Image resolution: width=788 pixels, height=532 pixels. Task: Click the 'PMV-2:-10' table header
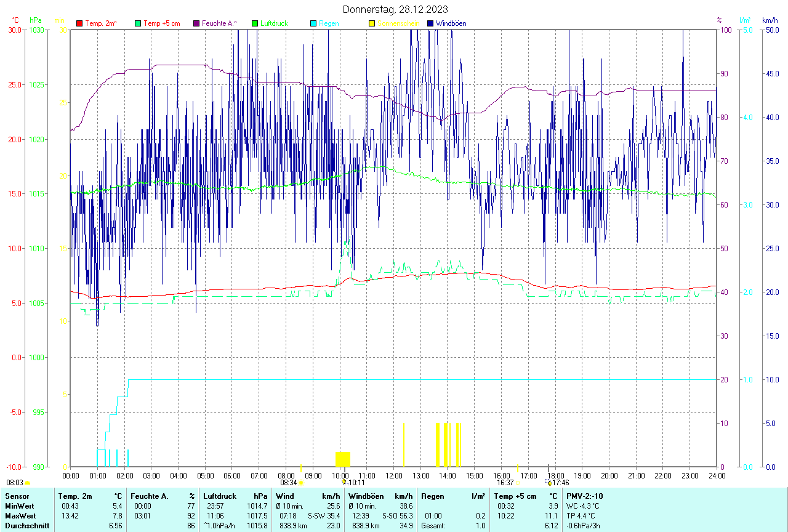coord(586,496)
